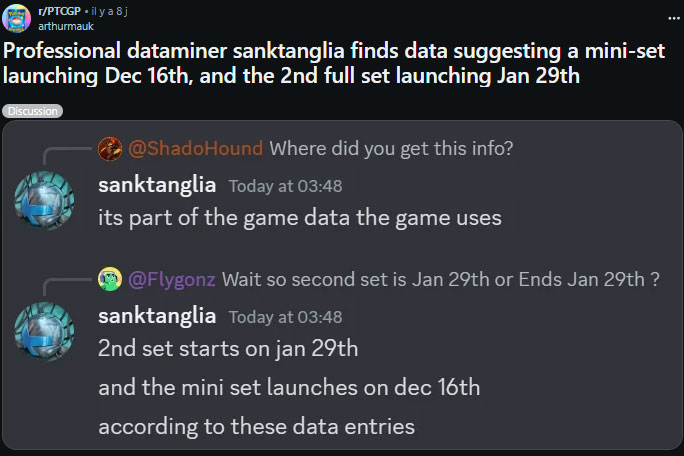This screenshot has height=456, width=684.
Task: Click sanktanglia's avatar beside the second message
Action: pyautogui.click(x=44, y=329)
